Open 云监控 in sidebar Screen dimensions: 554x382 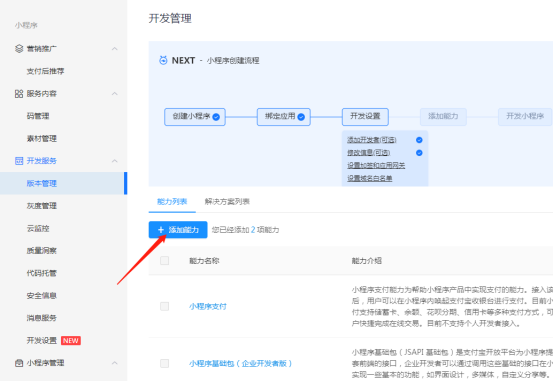tap(38, 228)
